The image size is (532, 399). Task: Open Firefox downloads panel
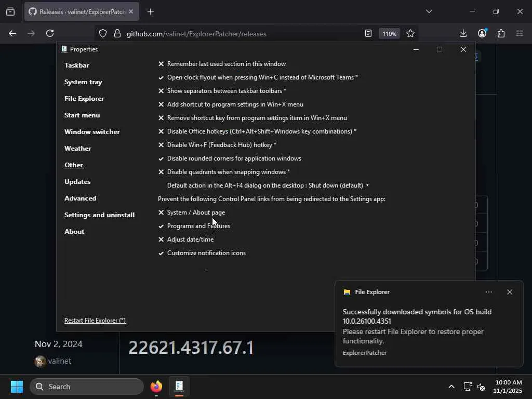463,33
